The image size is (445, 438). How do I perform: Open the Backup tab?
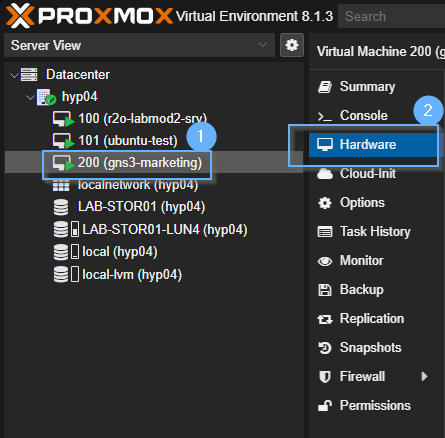tap(377, 290)
